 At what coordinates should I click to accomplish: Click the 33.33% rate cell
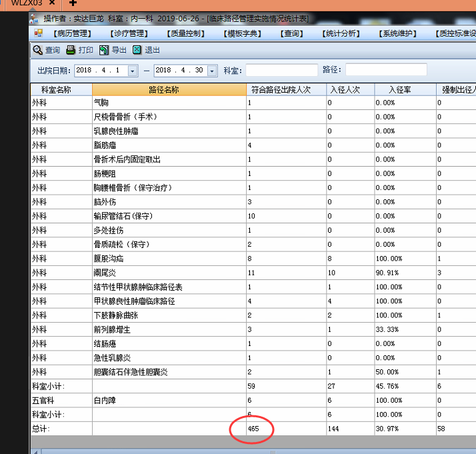click(x=405, y=329)
